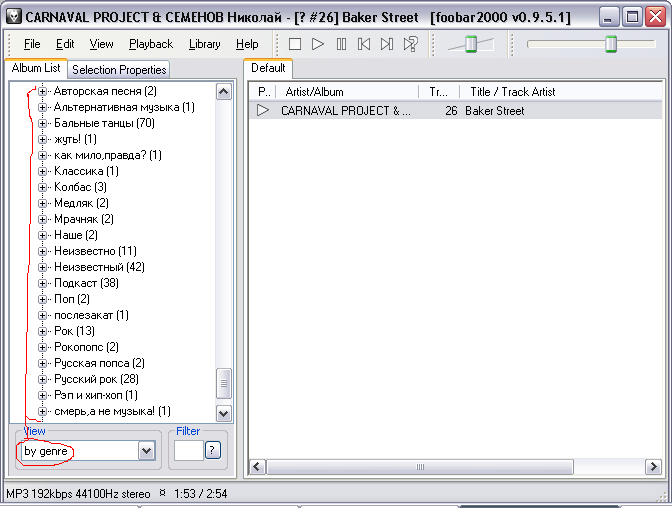Select the Медляк (2) tree item
672x508 pixels.
coord(81,203)
